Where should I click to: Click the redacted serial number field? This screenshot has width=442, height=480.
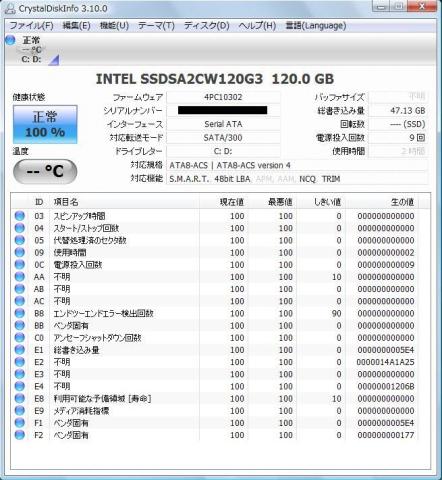click(x=223, y=110)
